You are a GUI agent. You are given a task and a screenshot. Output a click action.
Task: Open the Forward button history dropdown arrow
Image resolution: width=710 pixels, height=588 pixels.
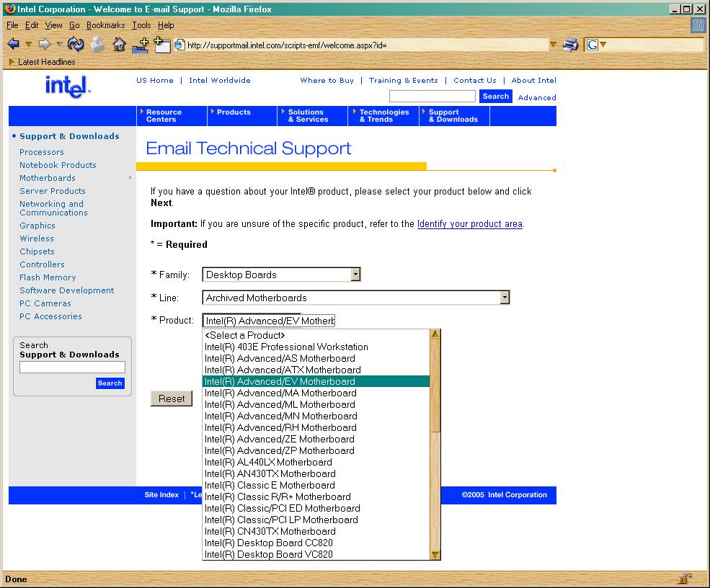59,45
